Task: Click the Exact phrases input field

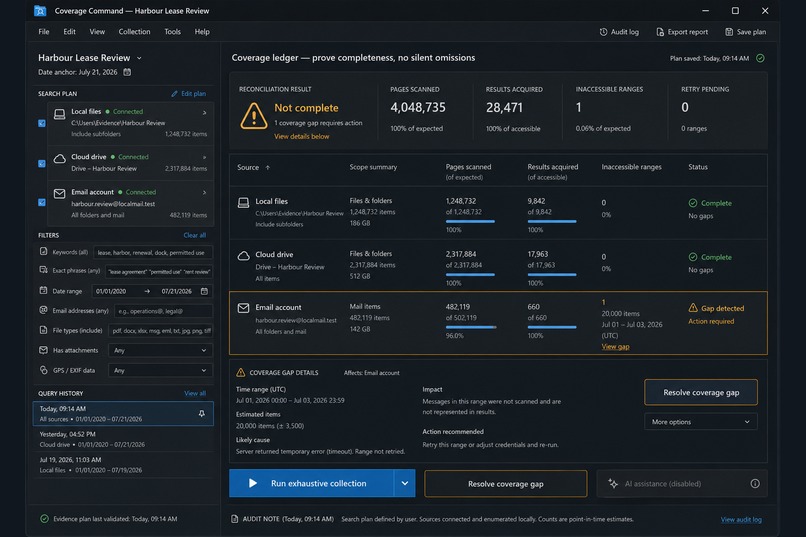Action: pos(159,272)
